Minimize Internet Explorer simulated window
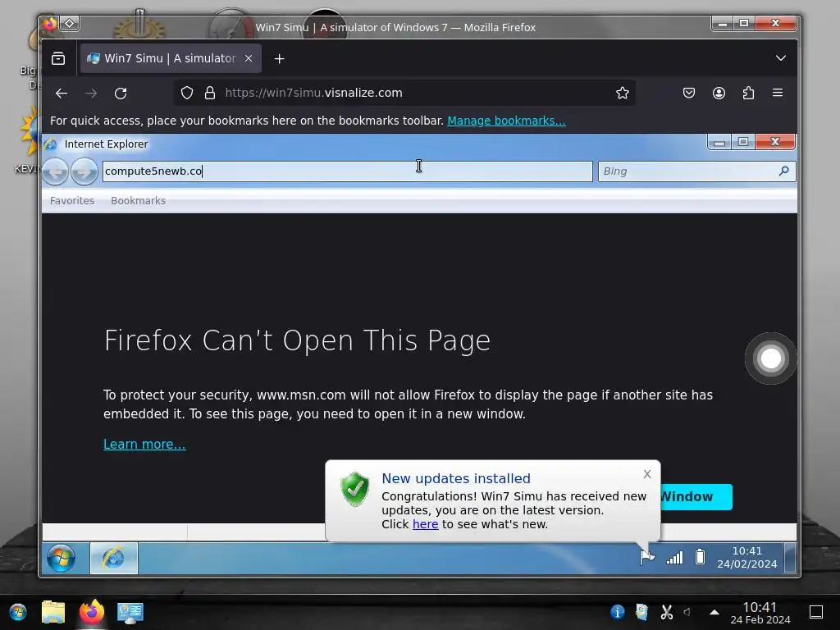Screen dimensions: 840x630 [719, 142]
